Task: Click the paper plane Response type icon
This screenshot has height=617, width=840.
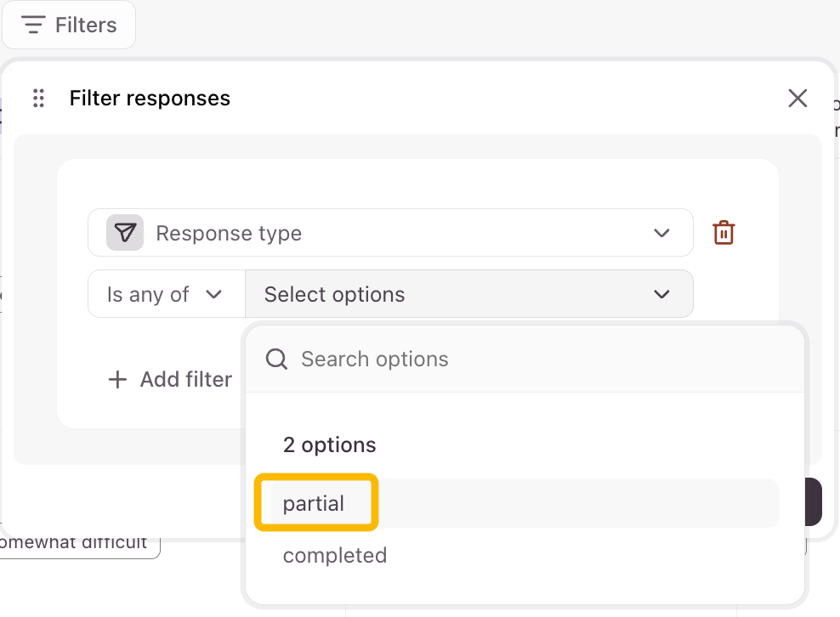Action: pyautogui.click(x=125, y=233)
